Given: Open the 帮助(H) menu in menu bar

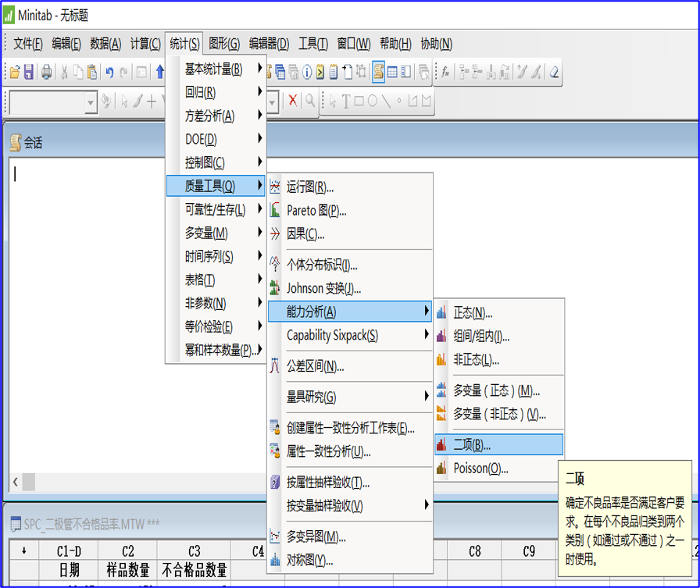Looking at the screenshot, I should [395, 44].
